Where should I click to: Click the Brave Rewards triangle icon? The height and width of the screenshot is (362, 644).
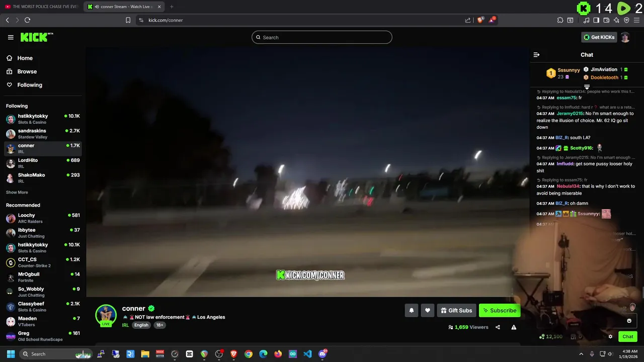tap(493, 20)
